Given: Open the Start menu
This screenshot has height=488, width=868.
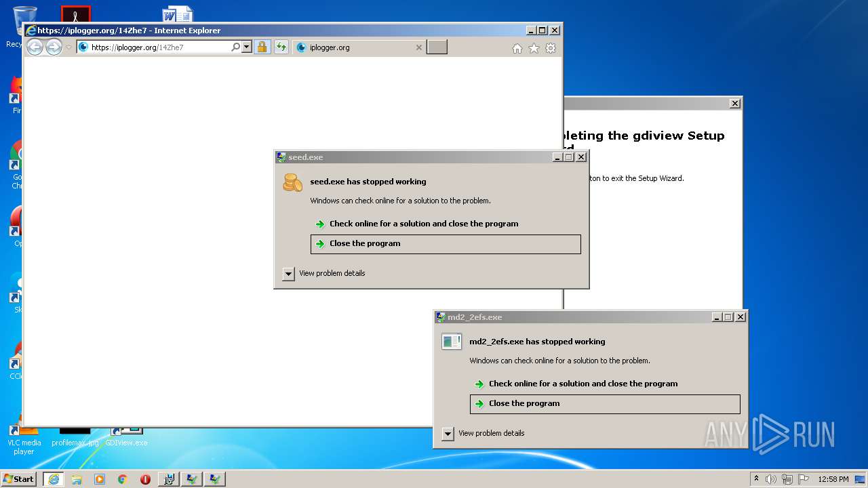Looking at the screenshot, I should pos(18,479).
